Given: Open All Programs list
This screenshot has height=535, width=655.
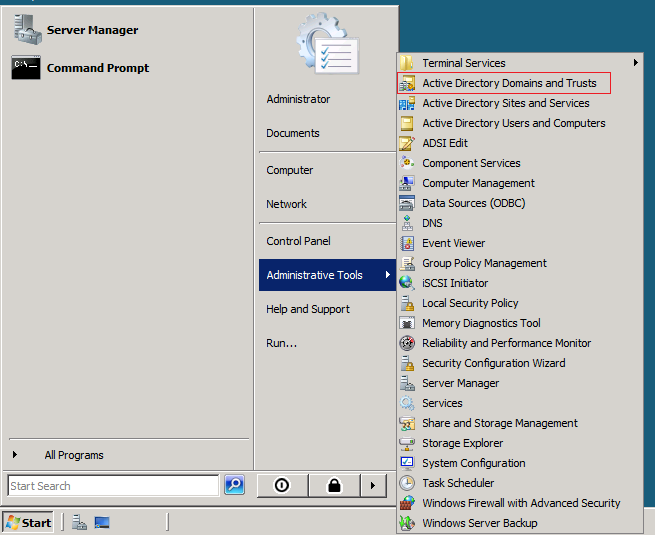Looking at the screenshot, I should point(74,455).
